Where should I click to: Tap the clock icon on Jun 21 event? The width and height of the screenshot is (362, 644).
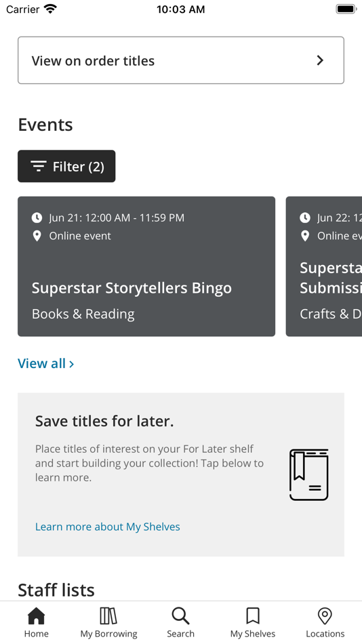(37, 218)
